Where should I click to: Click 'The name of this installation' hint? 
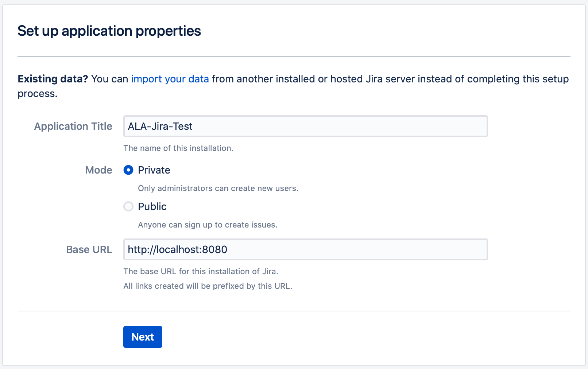[178, 148]
